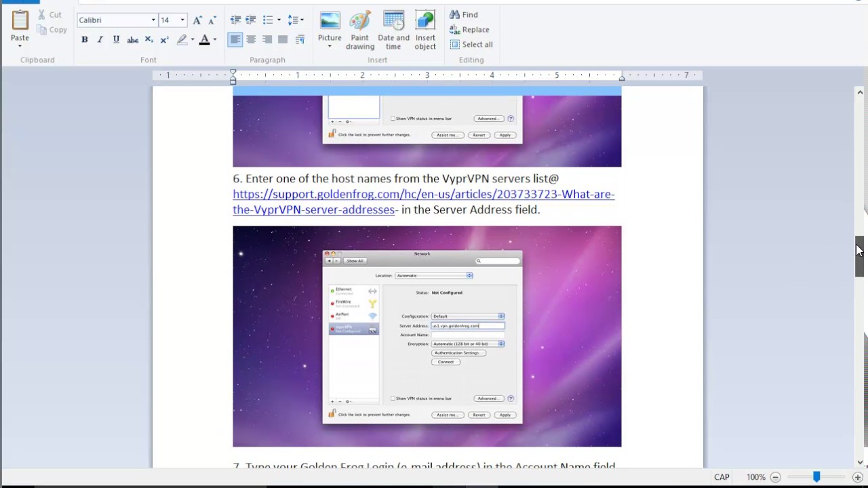This screenshot has height=488, width=868.
Task: Click the Copy button
Action: coord(52,29)
